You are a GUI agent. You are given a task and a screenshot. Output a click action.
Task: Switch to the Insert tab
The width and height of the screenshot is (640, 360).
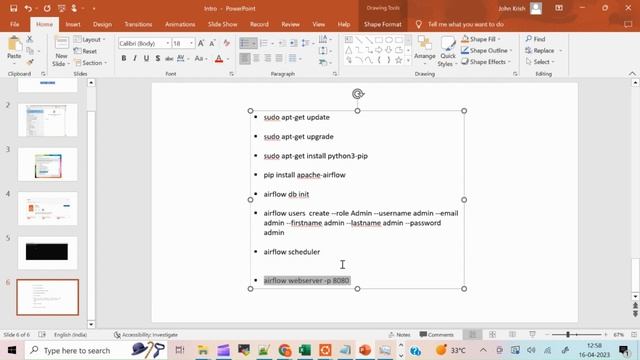pos(73,24)
